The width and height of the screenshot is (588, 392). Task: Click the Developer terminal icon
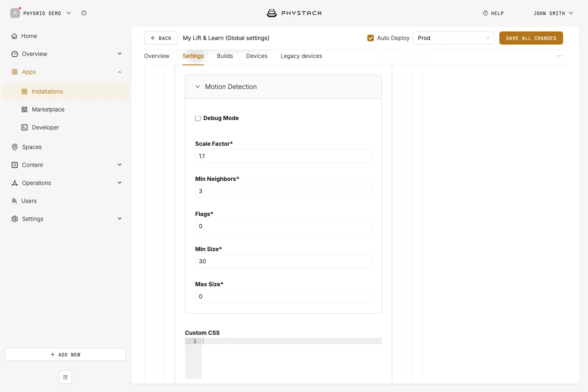click(24, 127)
